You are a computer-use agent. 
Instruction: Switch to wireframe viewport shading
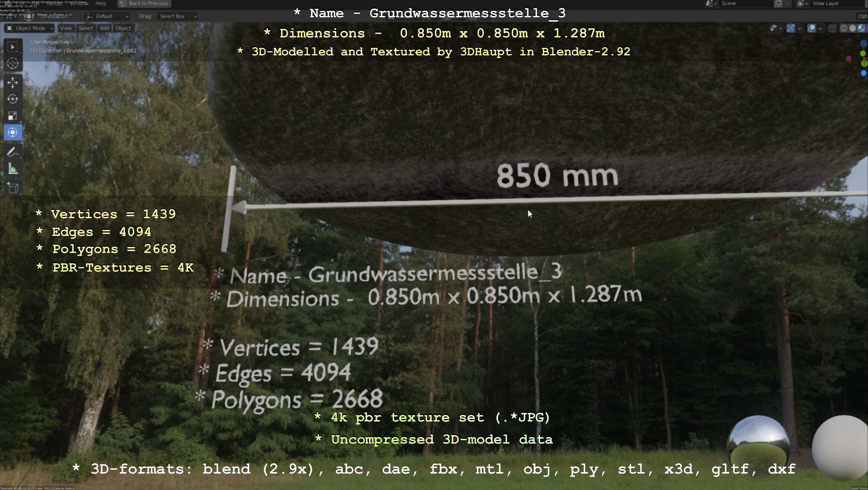[x=844, y=28]
